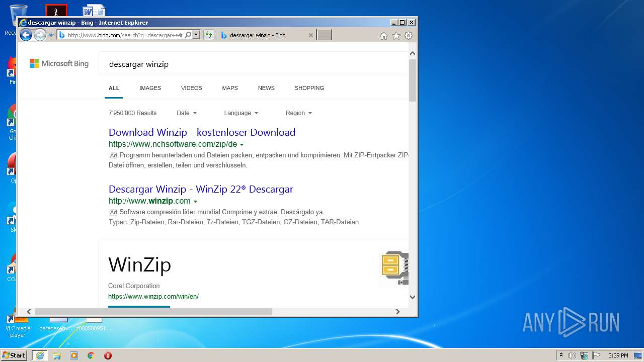Expand the Language filter dropdown
Image resolution: width=644 pixels, height=362 pixels.
[241, 113]
